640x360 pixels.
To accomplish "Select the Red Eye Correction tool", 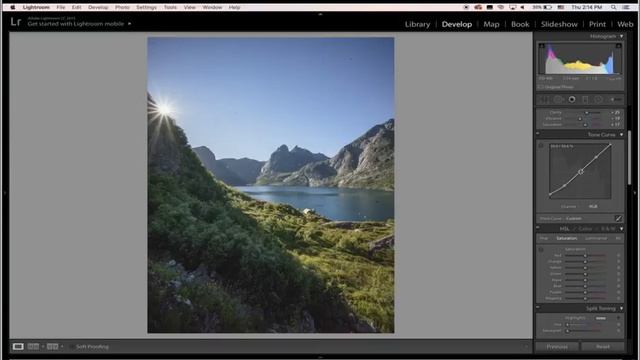I will [x=572, y=100].
